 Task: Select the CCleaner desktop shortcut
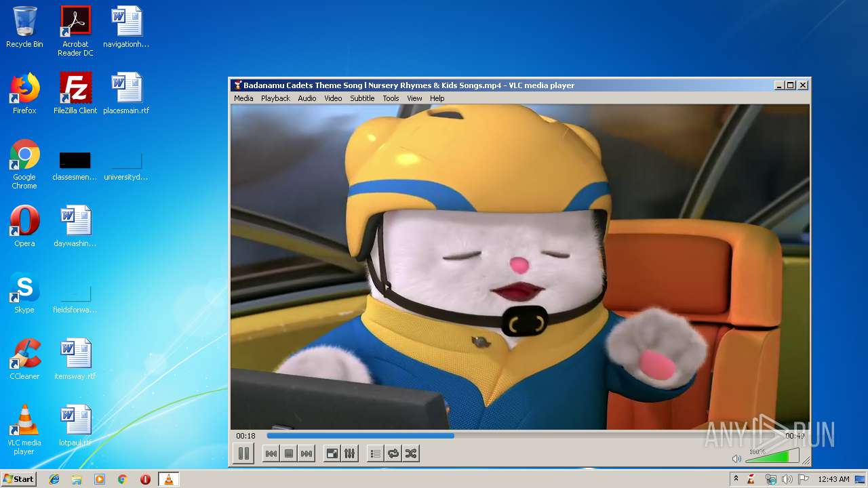tap(24, 359)
